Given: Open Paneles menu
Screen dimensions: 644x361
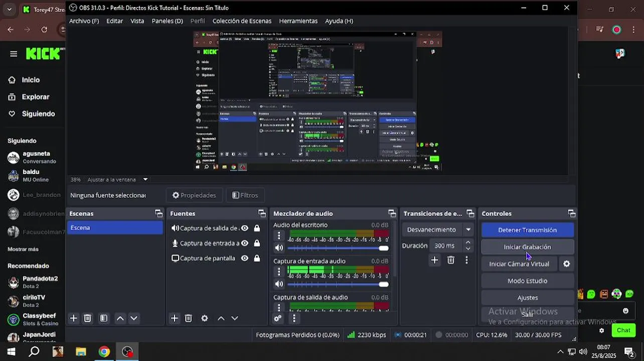Looking at the screenshot, I should (x=167, y=21).
